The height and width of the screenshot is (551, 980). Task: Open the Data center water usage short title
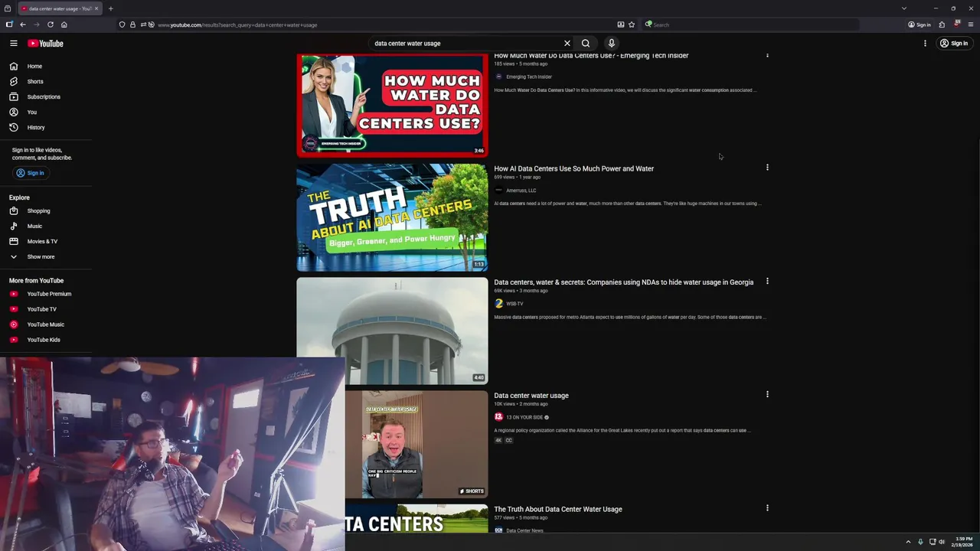pyautogui.click(x=531, y=396)
